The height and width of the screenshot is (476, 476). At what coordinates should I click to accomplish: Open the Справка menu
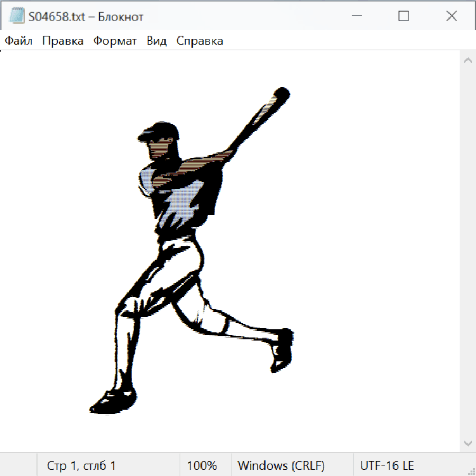pyautogui.click(x=199, y=41)
